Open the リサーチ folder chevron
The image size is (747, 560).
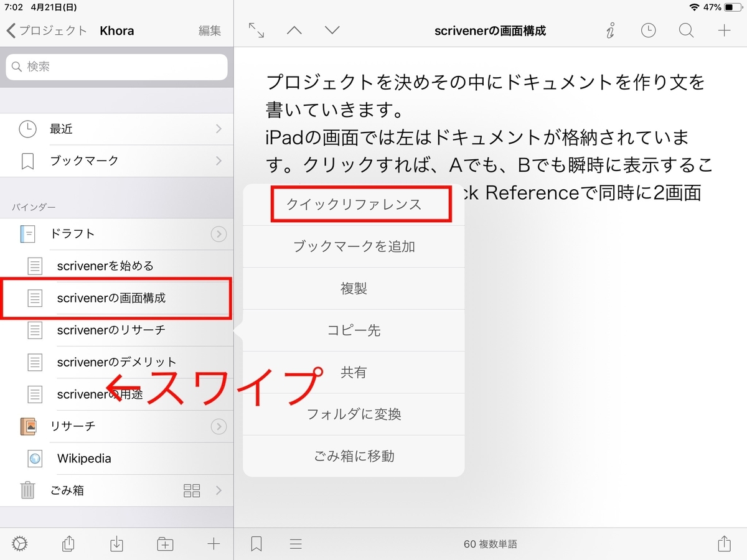point(218,427)
